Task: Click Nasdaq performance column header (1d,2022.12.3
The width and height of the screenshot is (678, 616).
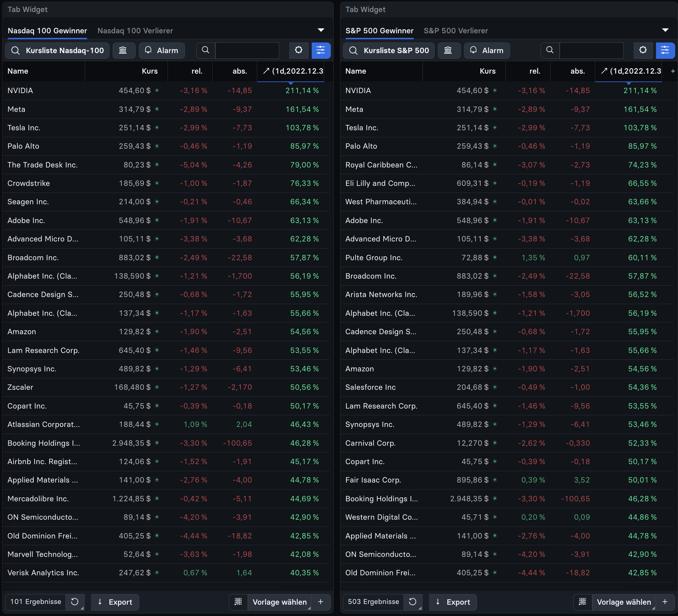Action: (290, 71)
